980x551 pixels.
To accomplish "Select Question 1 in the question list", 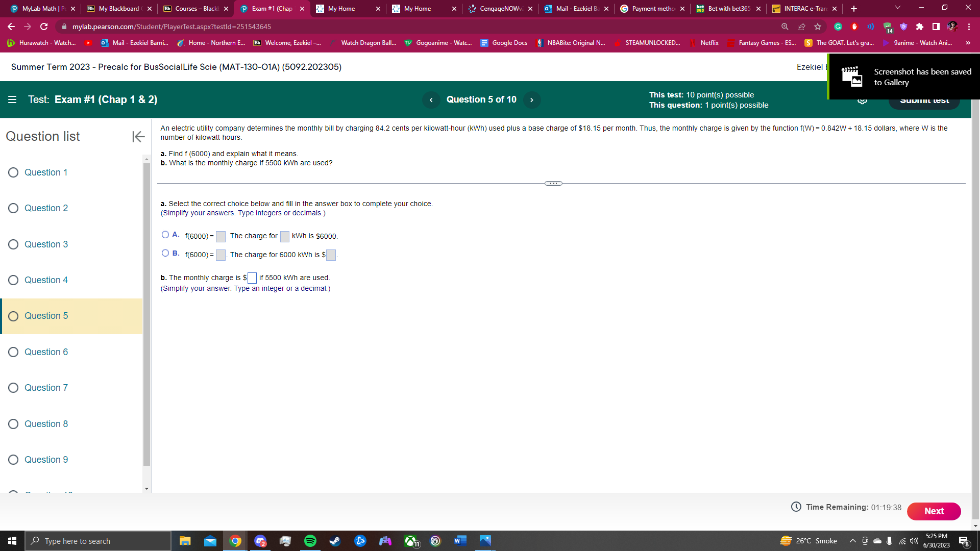I will click(x=46, y=172).
